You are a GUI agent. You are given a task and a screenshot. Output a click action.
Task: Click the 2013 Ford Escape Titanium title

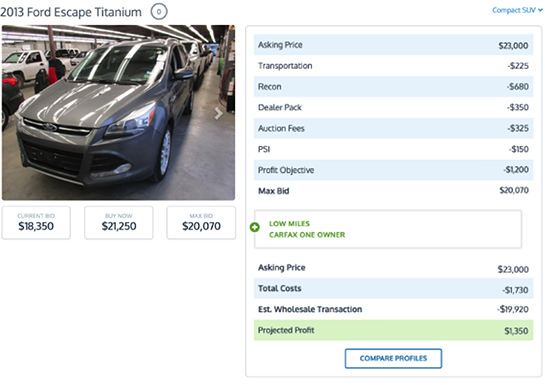point(71,12)
